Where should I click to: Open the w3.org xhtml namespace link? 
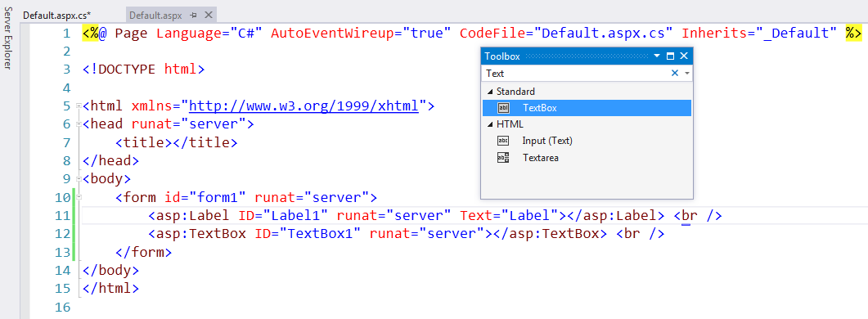[x=304, y=106]
